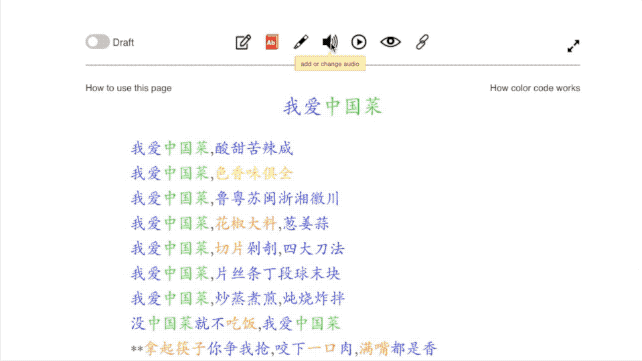The image size is (642, 361).
Task: Click the title 我爱中国菜
Action: [332, 107]
